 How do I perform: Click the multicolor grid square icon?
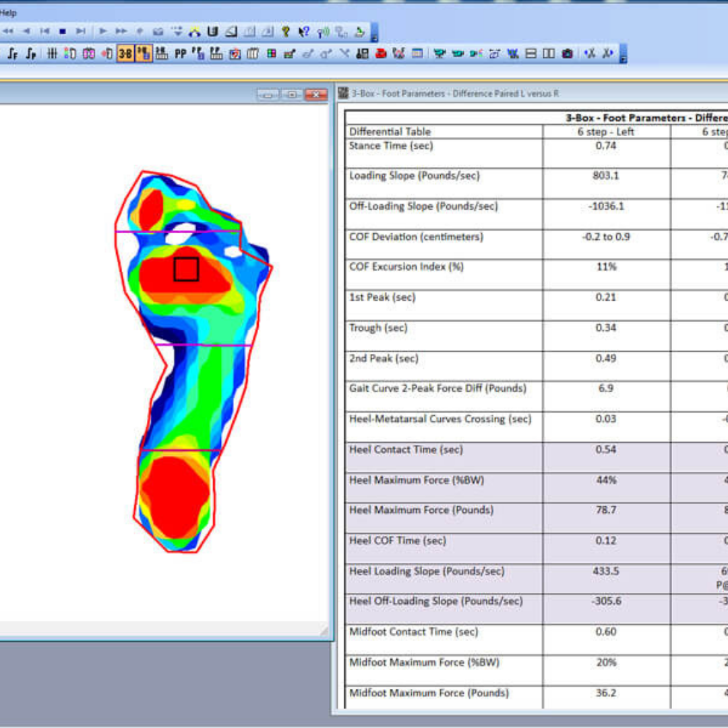[272, 54]
